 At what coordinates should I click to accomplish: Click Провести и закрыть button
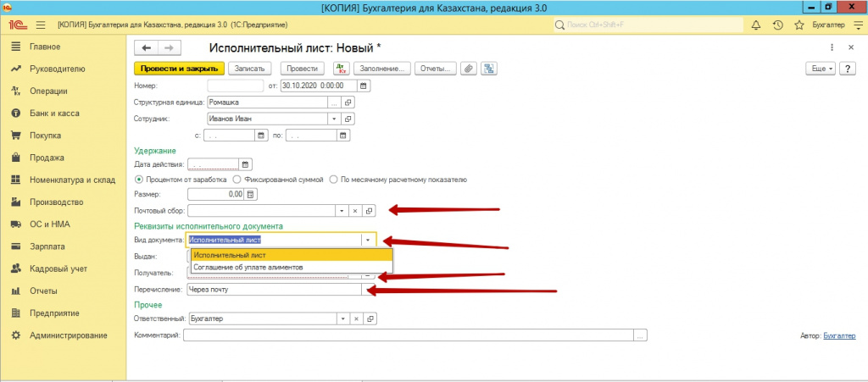(180, 69)
